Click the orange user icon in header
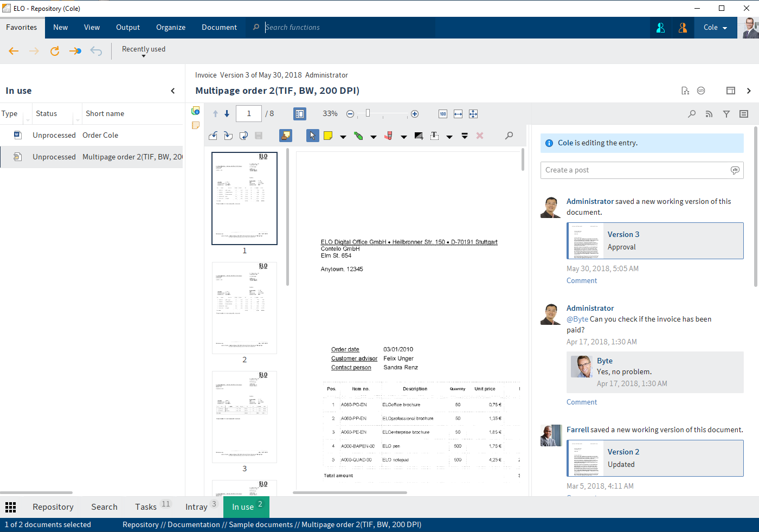 click(683, 28)
